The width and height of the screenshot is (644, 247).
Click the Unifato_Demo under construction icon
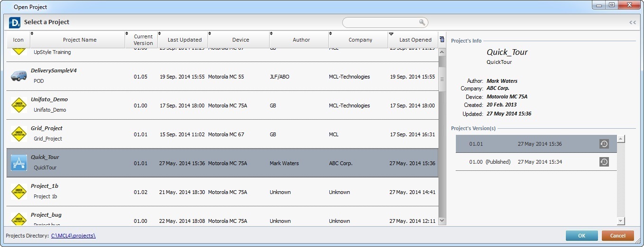pos(18,105)
